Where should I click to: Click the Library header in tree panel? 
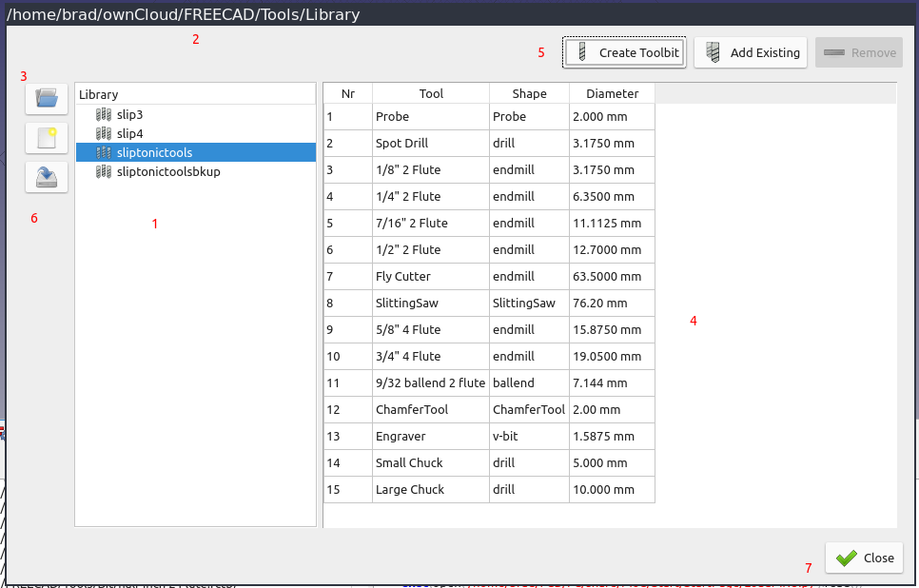point(196,94)
